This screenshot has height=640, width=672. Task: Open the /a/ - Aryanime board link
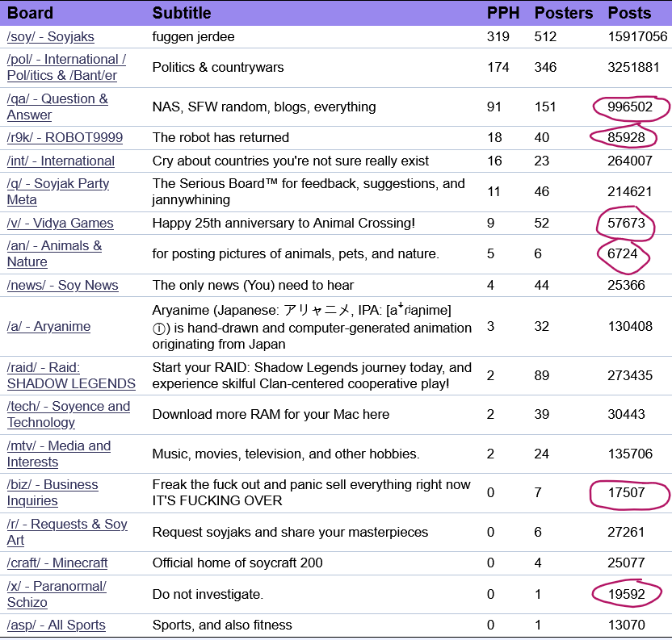48,327
